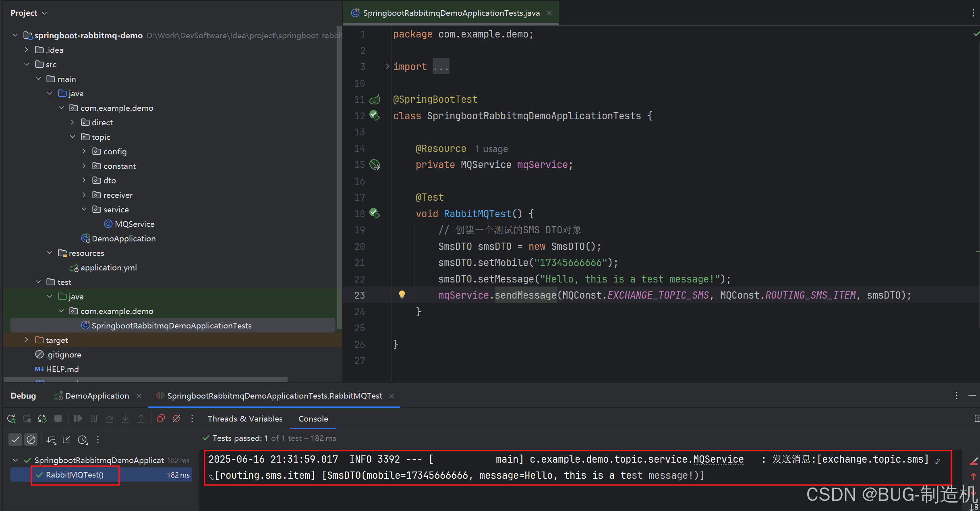Viewport: 980px width, 511px height.
Task: Expand the constant package
Action: 84,166
